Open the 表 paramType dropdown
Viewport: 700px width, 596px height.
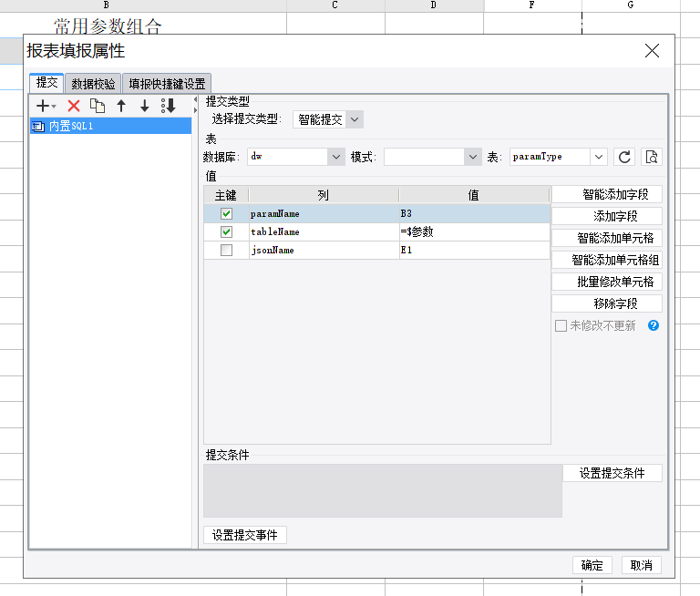tap(559, 157)
